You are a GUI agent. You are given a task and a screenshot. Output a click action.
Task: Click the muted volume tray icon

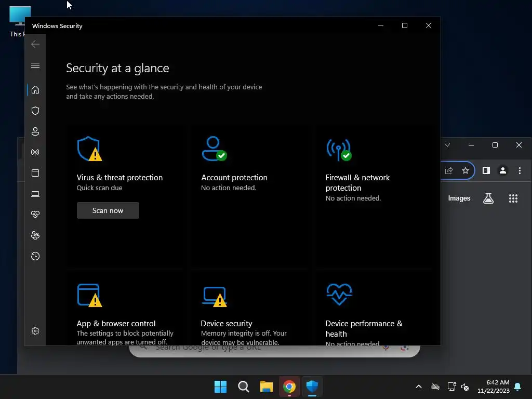click(465, 387)
